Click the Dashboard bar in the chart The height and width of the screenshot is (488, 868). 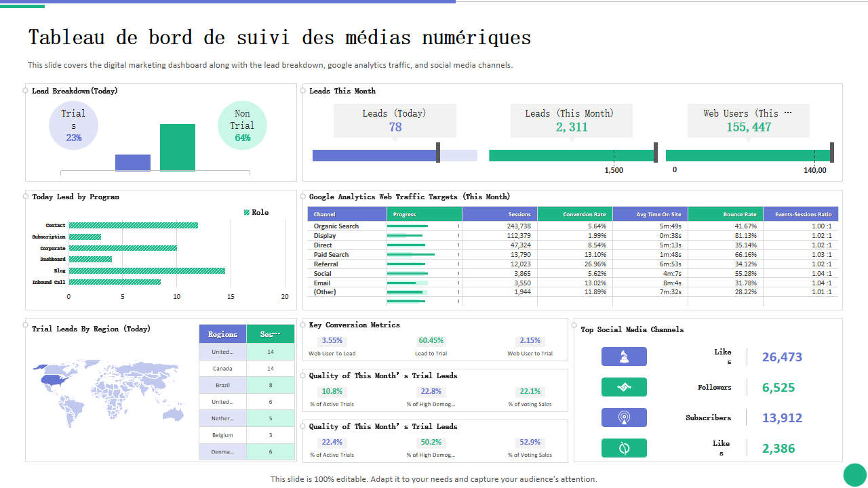(x=90, y=259)
